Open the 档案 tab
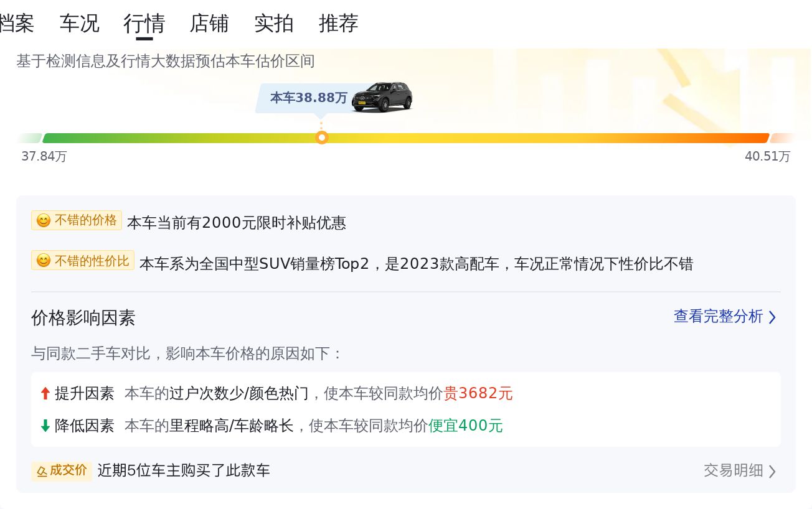 click(x=16, y=24)
